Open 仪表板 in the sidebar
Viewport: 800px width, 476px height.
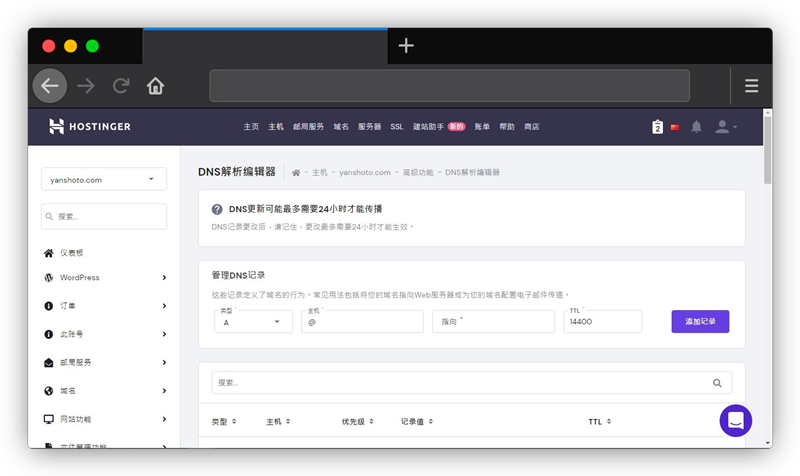coord(71,253)
